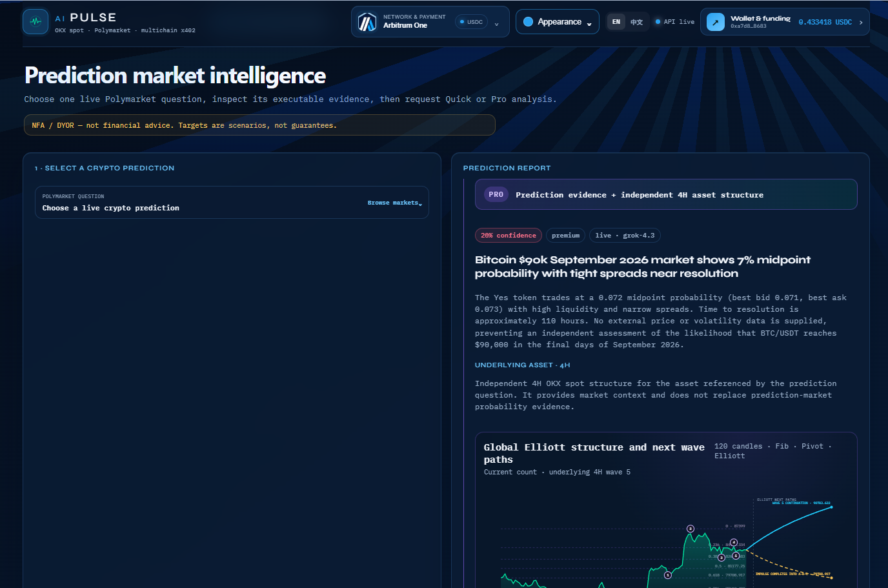
Task: Click the yellow A-B-C path endpoint dot
Action: pyautogui.click(x=831, y=576)
